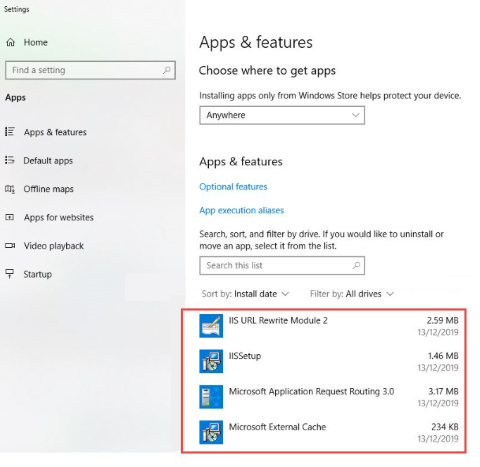Click the Offline maps icon
Screen dimensions: 480x467
coord(10,189)
